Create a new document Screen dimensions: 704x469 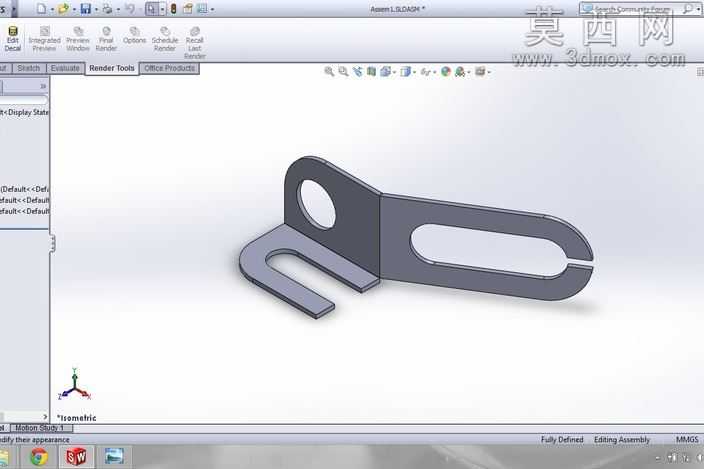pos(41,9)
